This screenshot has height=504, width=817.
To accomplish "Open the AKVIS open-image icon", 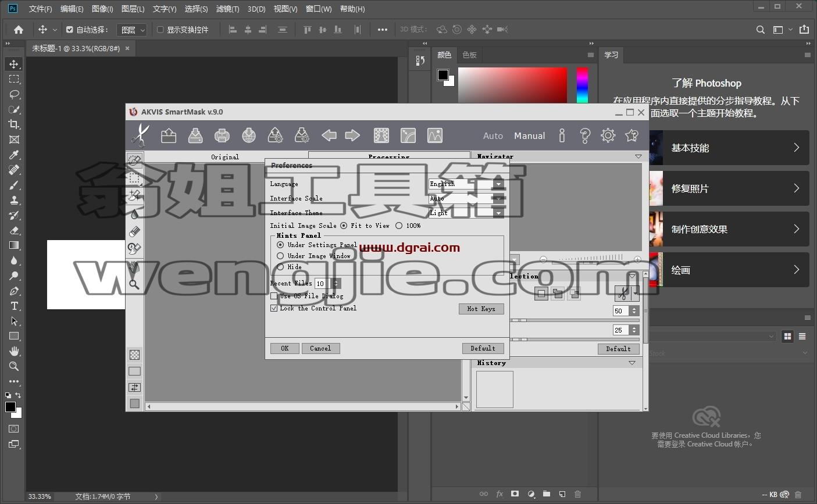I will point(169,135).
